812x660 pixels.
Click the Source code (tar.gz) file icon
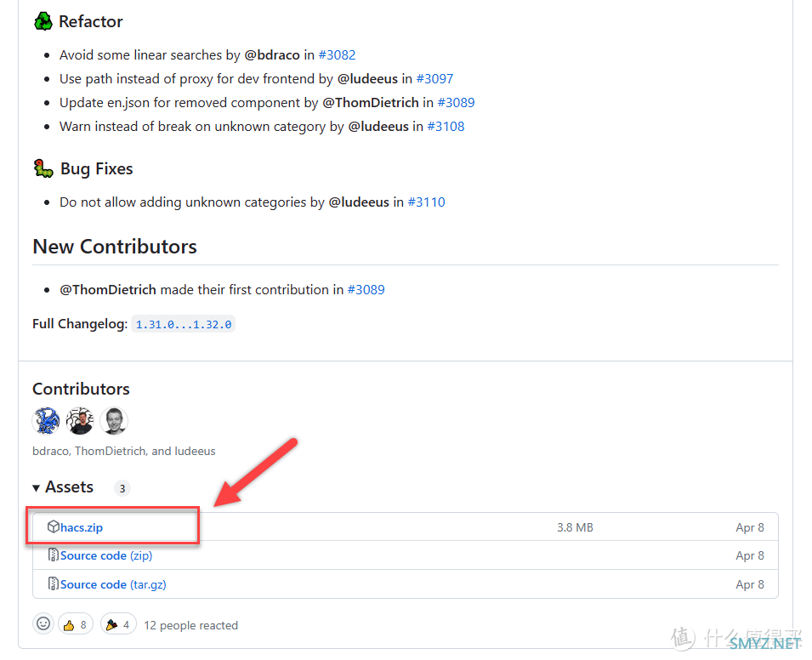click(x=54, y=583)
